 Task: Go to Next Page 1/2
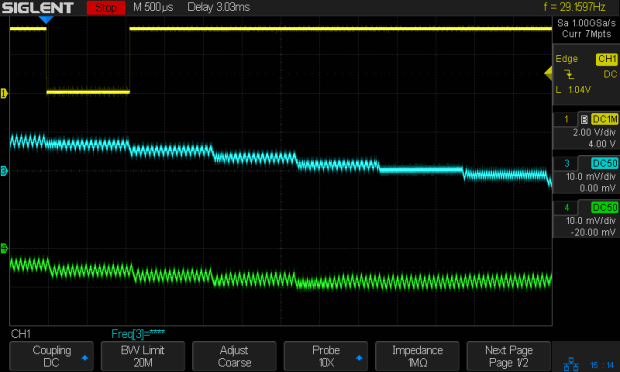click(508, 356)
